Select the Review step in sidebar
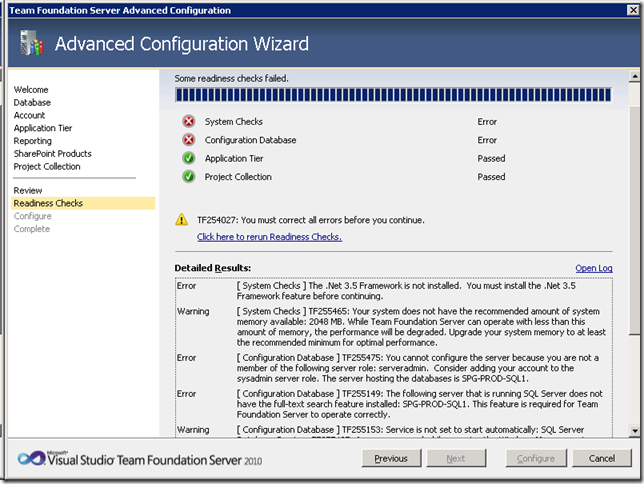 coord(28,190)
